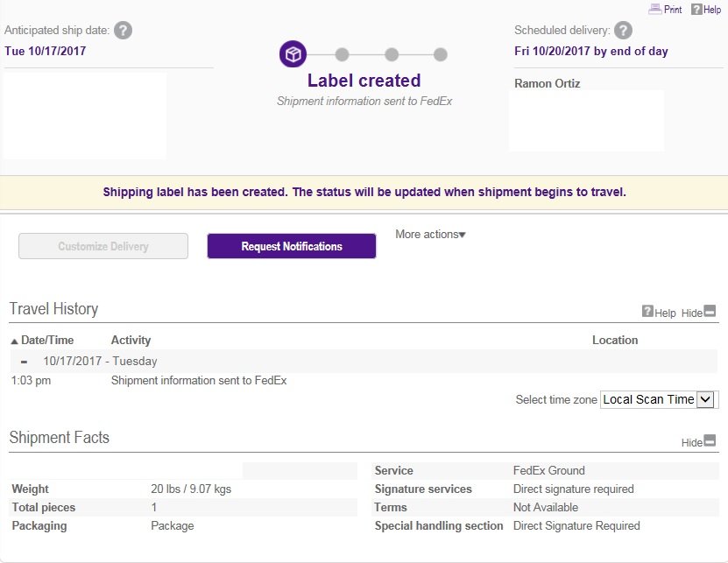Click the recipient name Ramon Ortiz

point(547,83)
